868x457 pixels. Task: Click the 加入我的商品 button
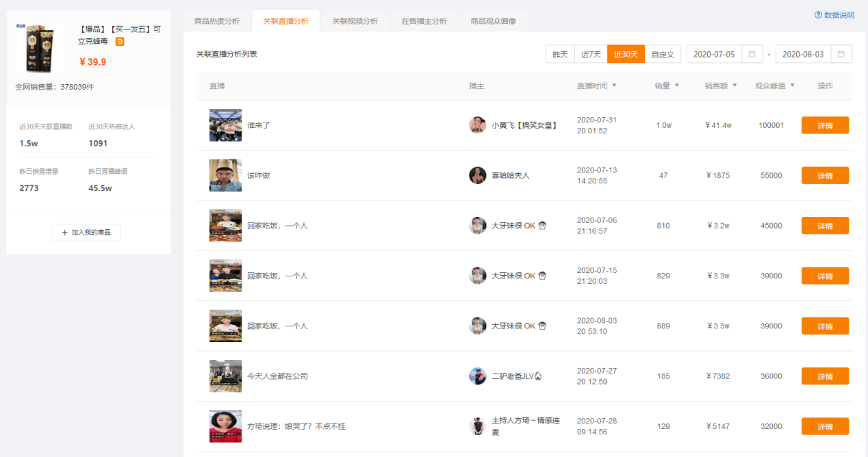click(x=86, y=233)
